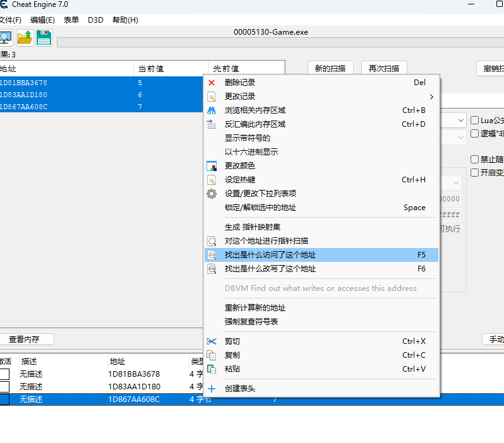Click address 1D81BBA3678 in bottom table

[x=134, y=374]
